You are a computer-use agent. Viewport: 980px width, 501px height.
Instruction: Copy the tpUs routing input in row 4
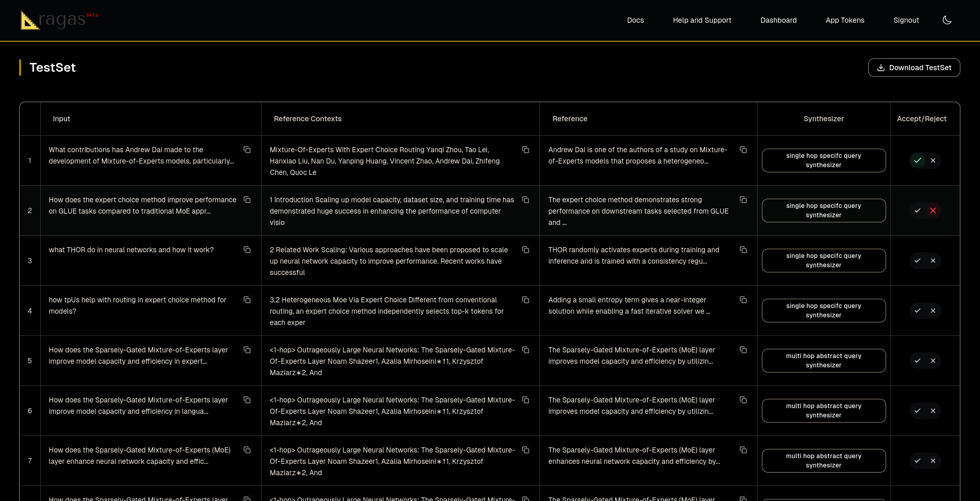tap(247, 300)
